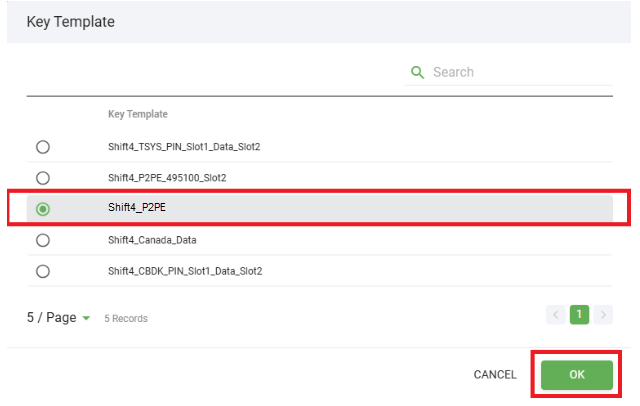Click page number 1 button

click(579, 315)
